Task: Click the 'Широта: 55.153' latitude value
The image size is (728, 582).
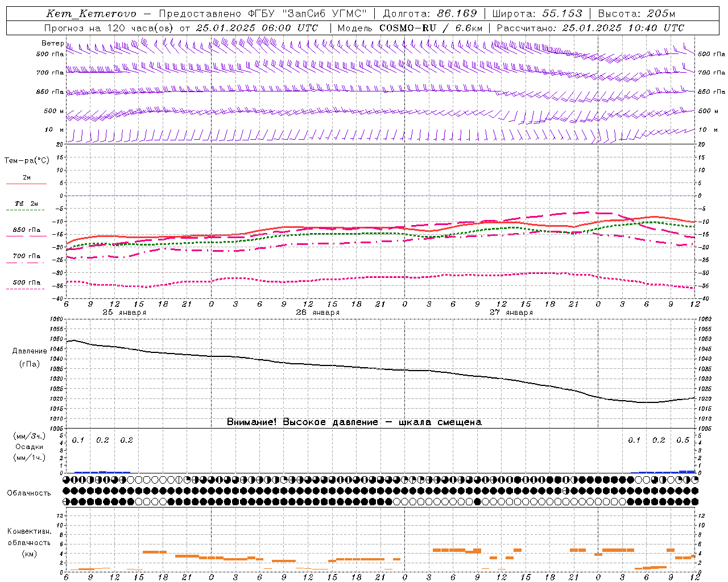Action: coord(537,14)
